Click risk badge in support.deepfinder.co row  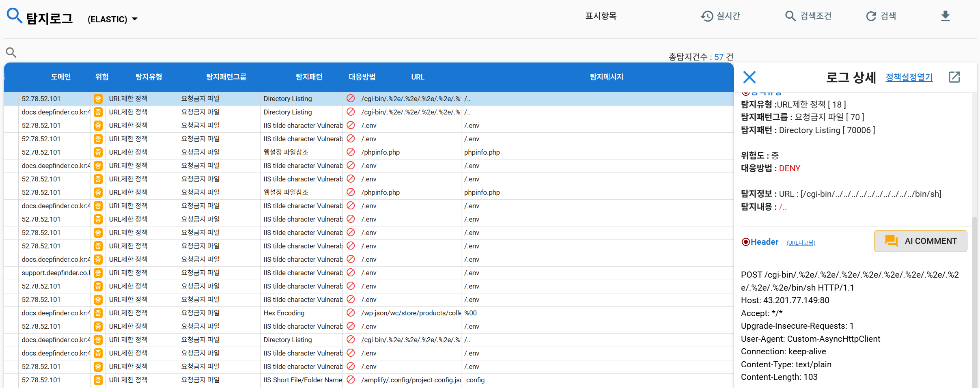(x=98, y=273)
